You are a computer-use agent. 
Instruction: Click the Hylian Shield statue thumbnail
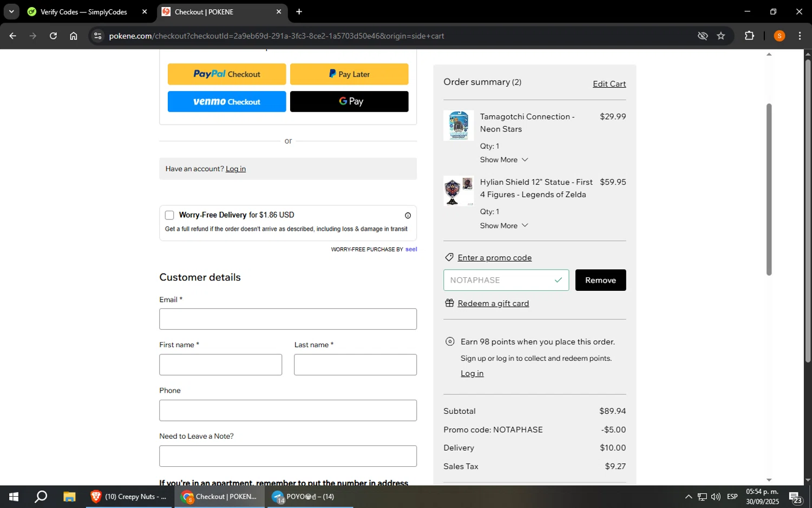[x=459, y=191]
